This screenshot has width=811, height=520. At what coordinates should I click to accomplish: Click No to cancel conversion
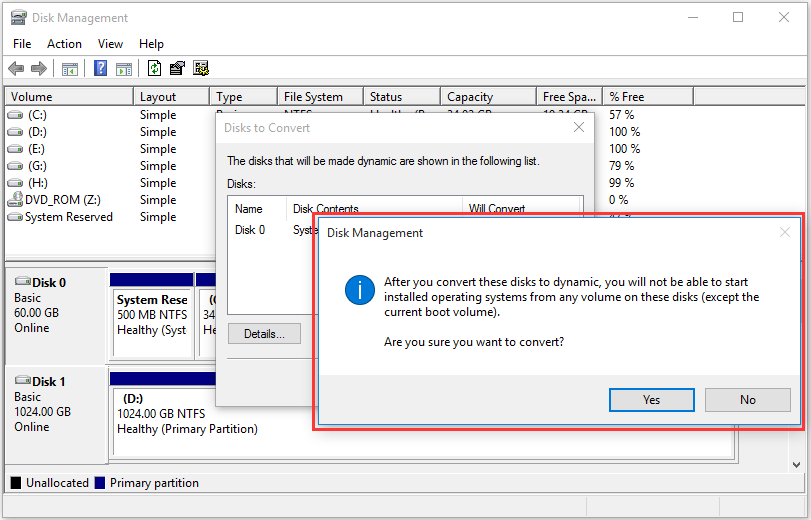[747, 400]
